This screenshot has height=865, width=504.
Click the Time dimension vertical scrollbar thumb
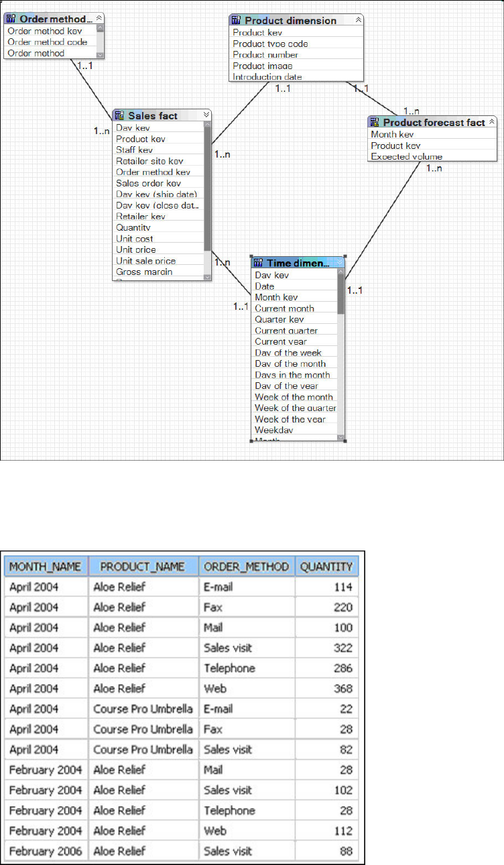click(x=341, y=293)
